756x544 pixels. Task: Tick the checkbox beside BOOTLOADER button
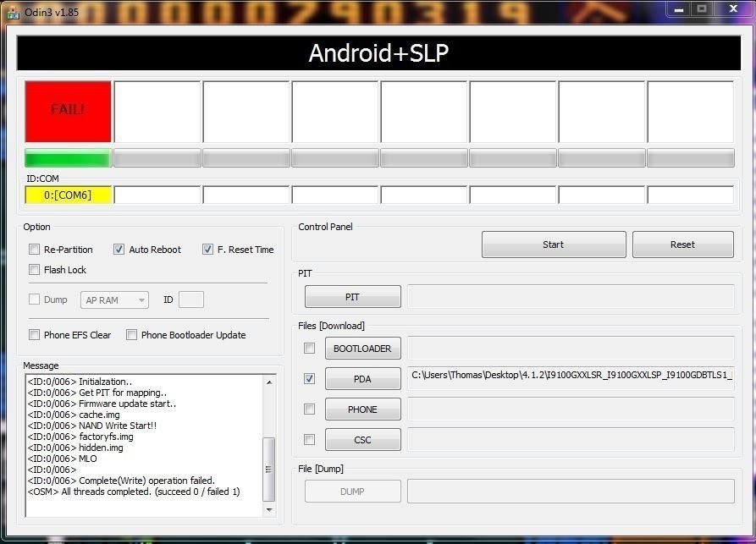[x=310, y=348]
